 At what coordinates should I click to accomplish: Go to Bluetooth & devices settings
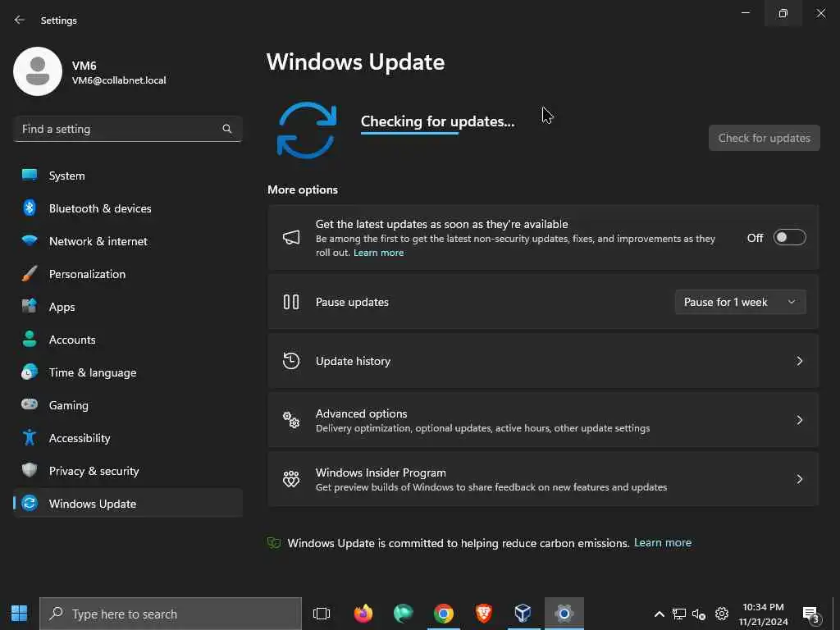pos(128,208)
